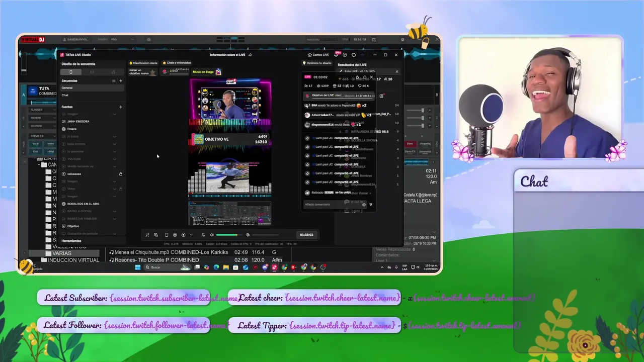Mute the speaker audio output
The image size is (644, 362).
click(x=212, y=235)
